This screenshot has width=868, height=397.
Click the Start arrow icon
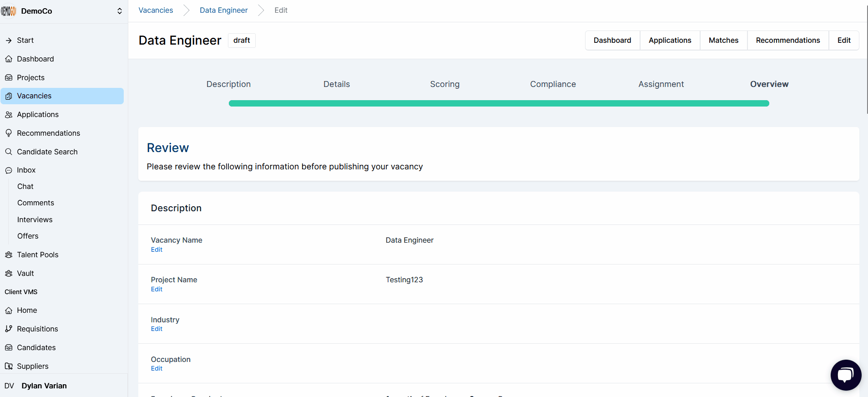[x=9, y=41]
